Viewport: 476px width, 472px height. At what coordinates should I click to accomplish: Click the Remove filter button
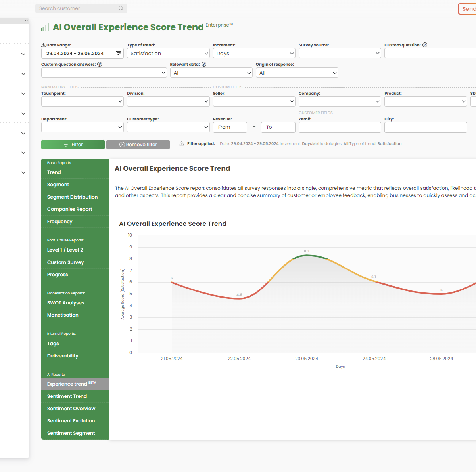pyautogui.click(x=138, y=144)
